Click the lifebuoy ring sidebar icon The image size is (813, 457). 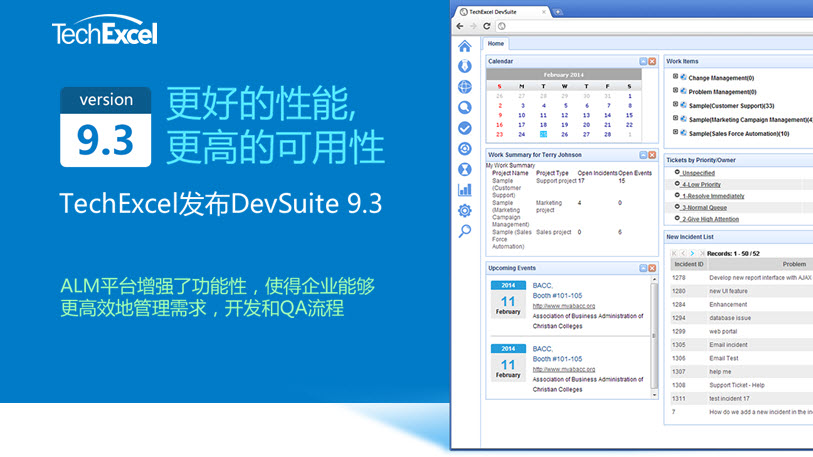(x=465, y=149)
